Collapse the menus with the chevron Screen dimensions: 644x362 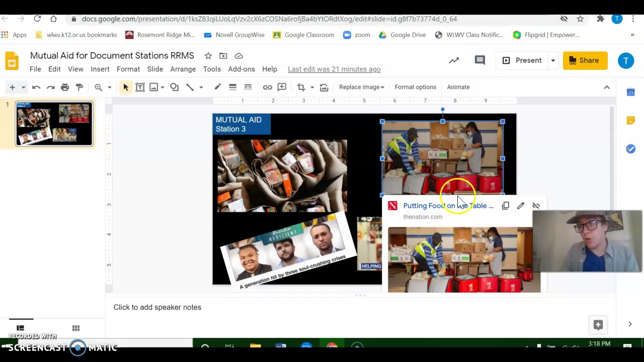tap(607, 87)
